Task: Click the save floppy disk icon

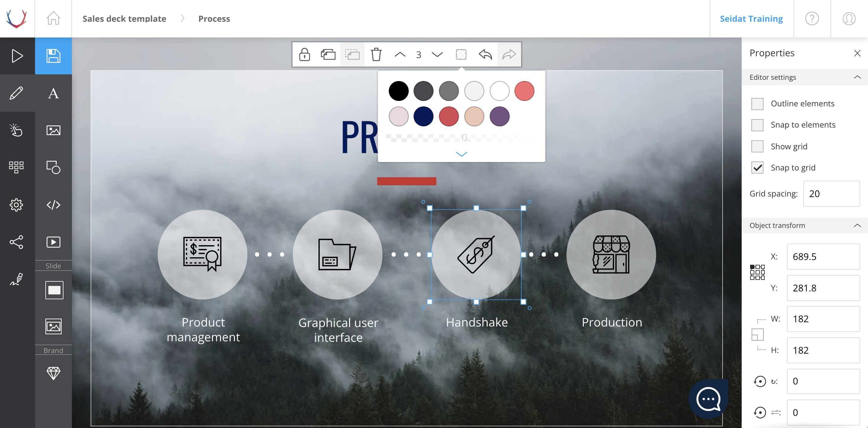Action: point(53,56)
